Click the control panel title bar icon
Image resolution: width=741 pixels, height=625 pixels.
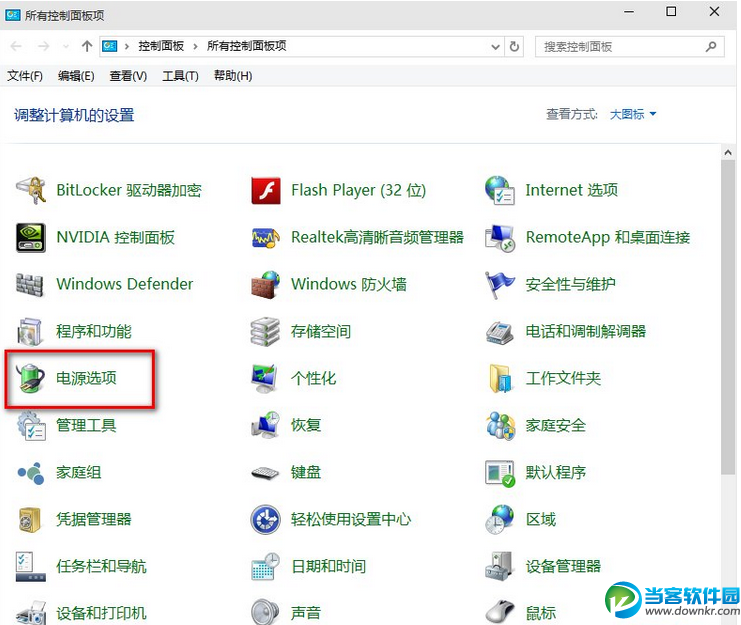[x=12, y=15]
